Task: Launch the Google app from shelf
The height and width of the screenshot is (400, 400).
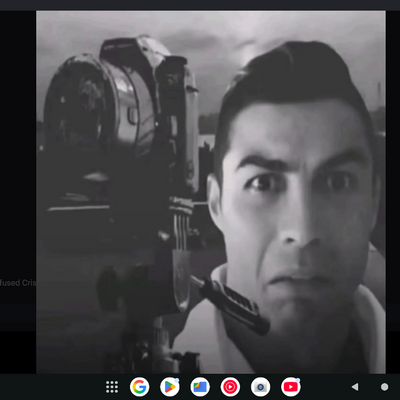Action: [x=140, y=387]
